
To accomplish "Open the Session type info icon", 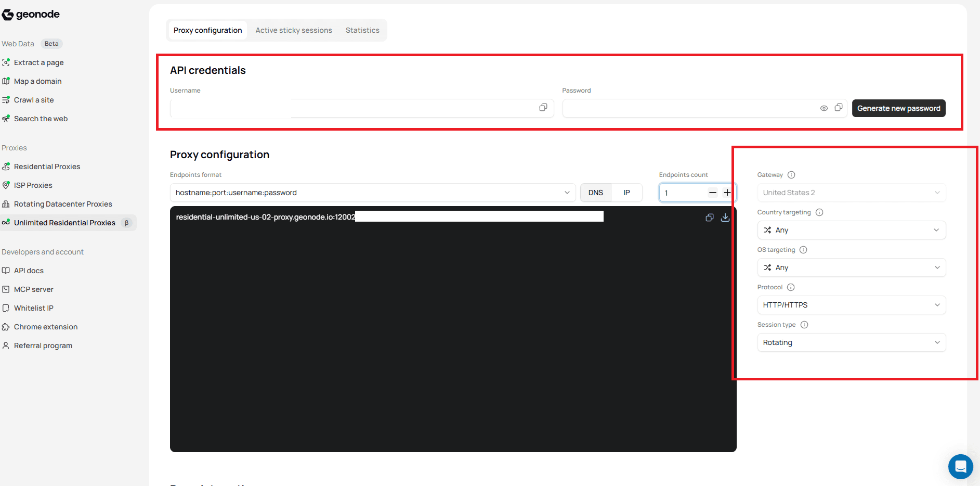I will point(804,325).
